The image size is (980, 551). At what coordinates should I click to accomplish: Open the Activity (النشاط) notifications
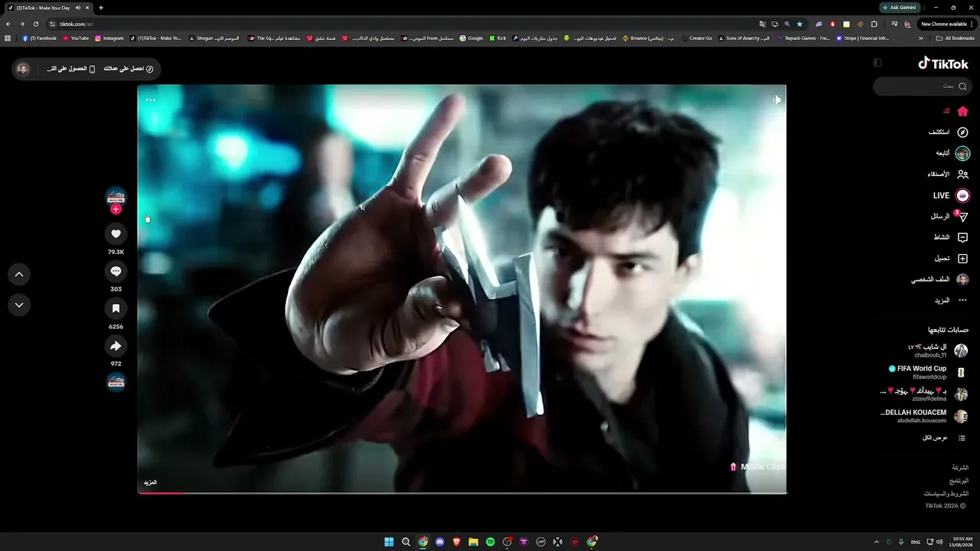pos(951,238)
